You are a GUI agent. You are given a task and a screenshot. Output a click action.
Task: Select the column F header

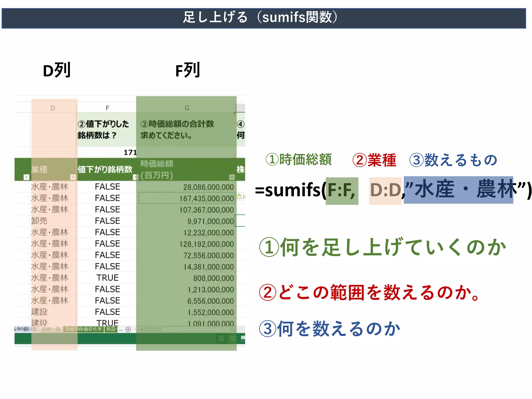click(x=107, y=108)
